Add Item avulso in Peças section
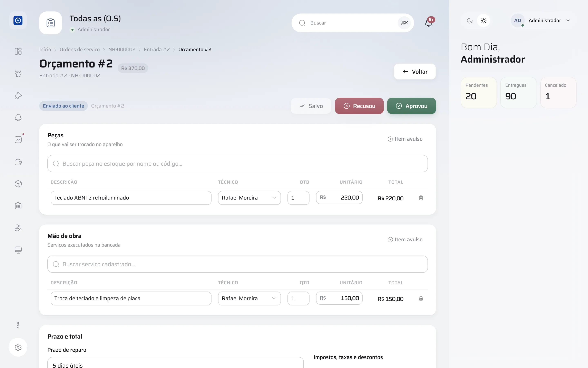The width and height of the screenshot is (588, 368). (x=405, y=139)
